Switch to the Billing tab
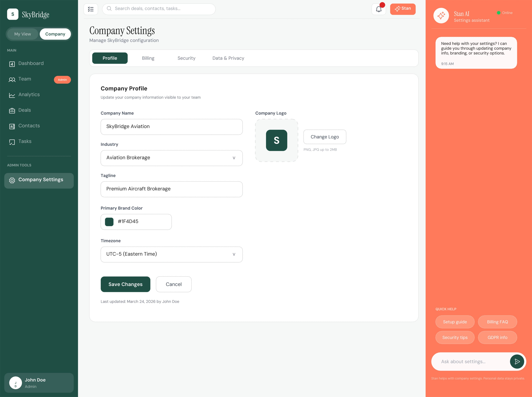The height and width of the screenshot is (397, 532). pyautogui.click(x=148, y=58)
